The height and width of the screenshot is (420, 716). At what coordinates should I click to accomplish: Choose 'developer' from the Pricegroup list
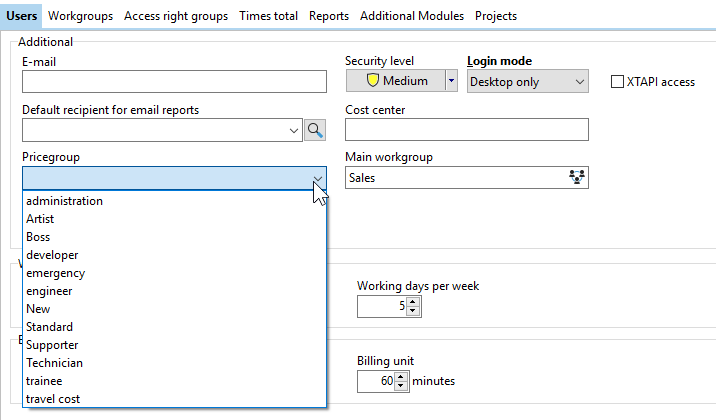52,255
